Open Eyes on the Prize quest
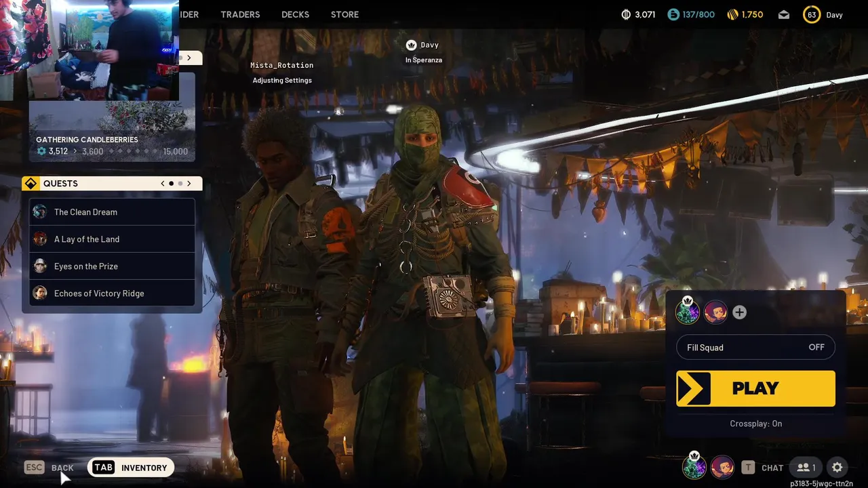The height and width of the screenshot is (488, 868). (x=112, y=266)
